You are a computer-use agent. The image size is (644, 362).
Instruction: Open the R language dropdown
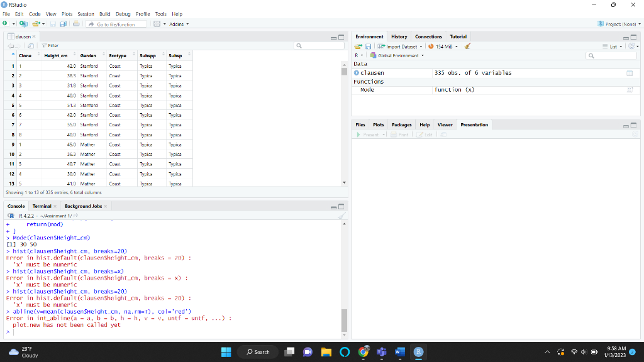(x=358, y=55)
